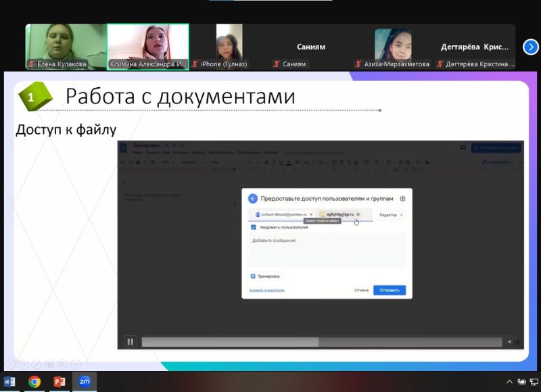
Task: Click the blue back arrow in share dialog
Action: coord(253,199)
